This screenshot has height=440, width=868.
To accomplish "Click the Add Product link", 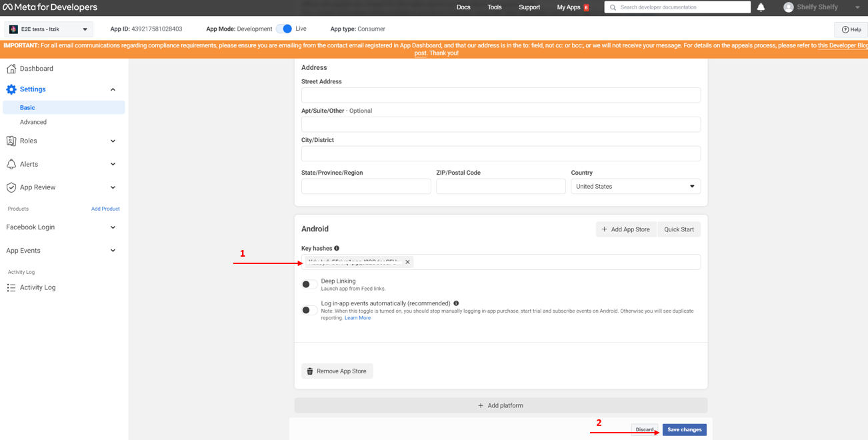I will (x=105, y=209).
